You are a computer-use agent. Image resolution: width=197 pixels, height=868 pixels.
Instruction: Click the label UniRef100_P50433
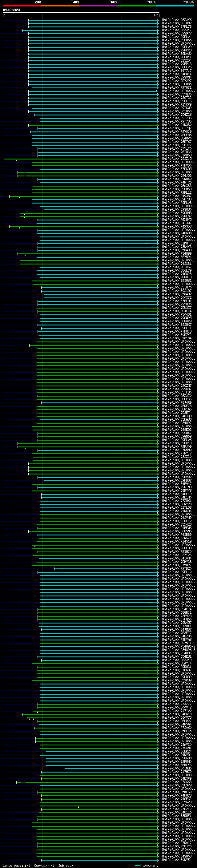pos(177,250)
